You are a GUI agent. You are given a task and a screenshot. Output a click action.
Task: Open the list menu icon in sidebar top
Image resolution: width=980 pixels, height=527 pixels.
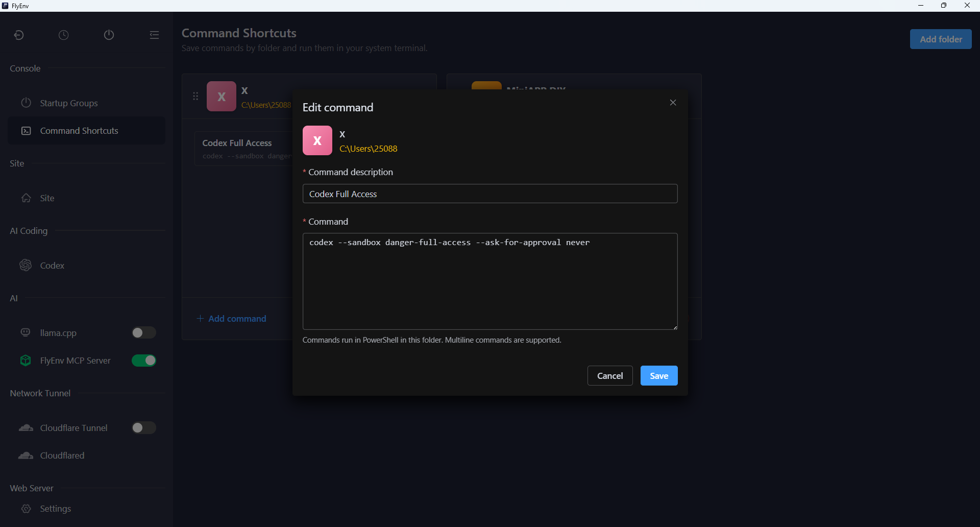(x=154, y=35)
